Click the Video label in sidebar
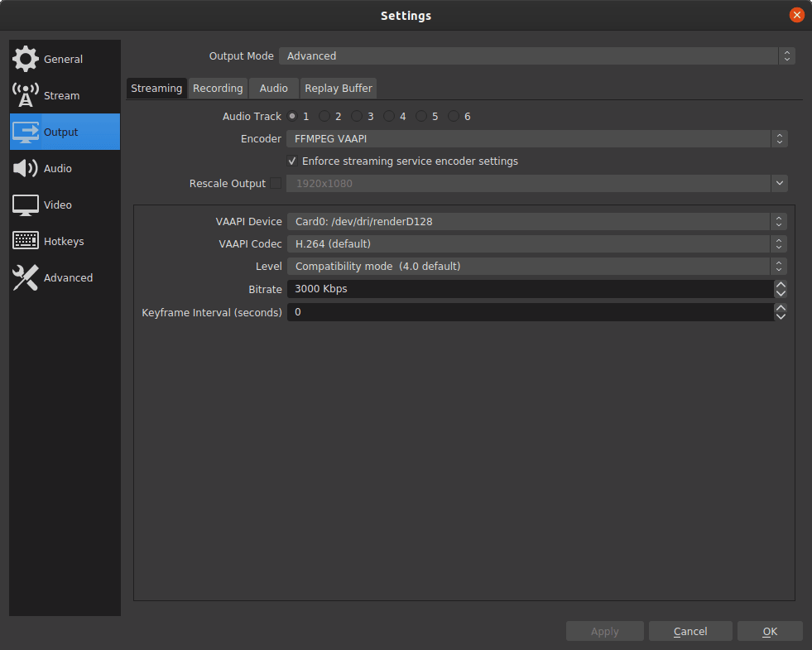 pyautogui.click(x=57, y=205)
